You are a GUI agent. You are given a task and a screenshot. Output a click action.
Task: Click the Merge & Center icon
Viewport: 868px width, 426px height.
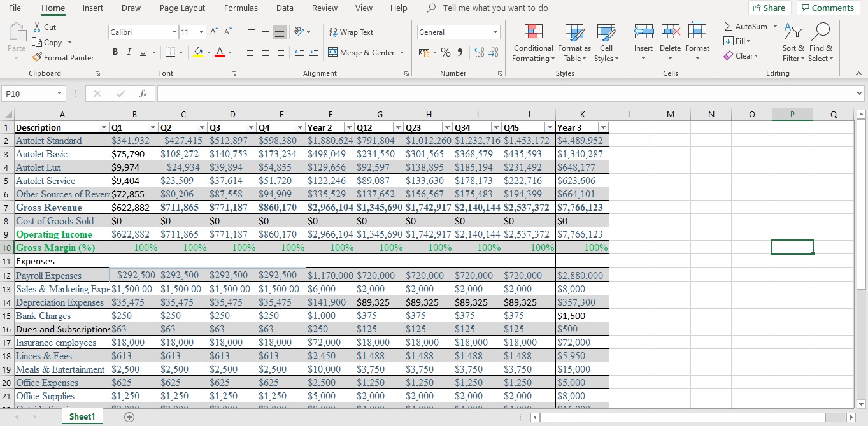(x=333, y=53)
